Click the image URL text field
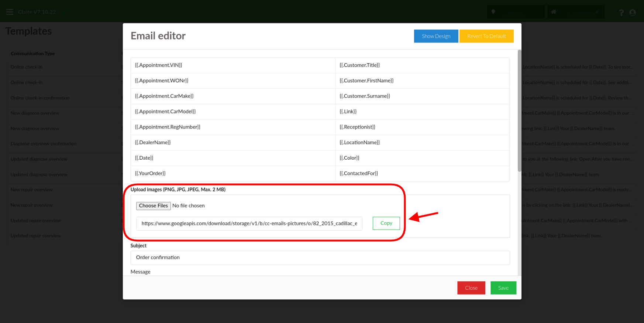This screenshot has width=644, height=323. coord(249,224)
